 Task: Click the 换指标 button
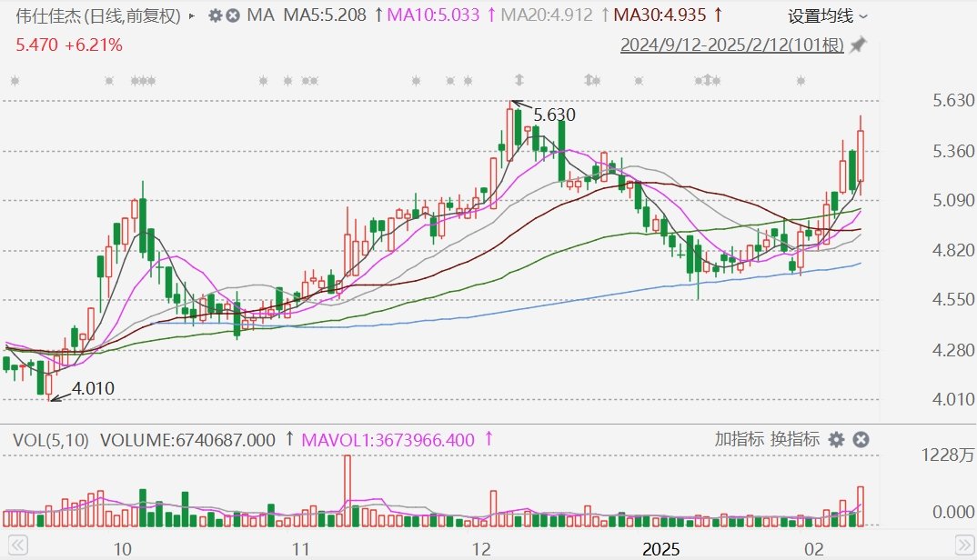(x=794, y=439)
